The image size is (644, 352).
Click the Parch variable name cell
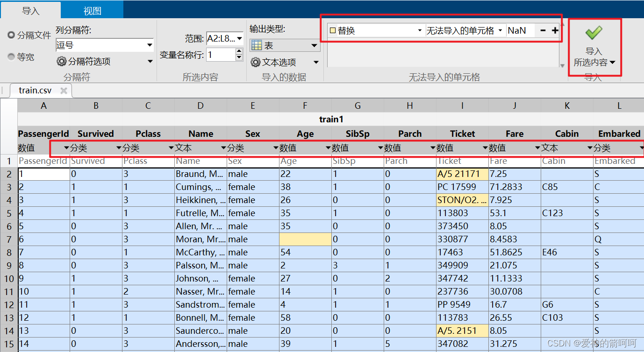410,134
